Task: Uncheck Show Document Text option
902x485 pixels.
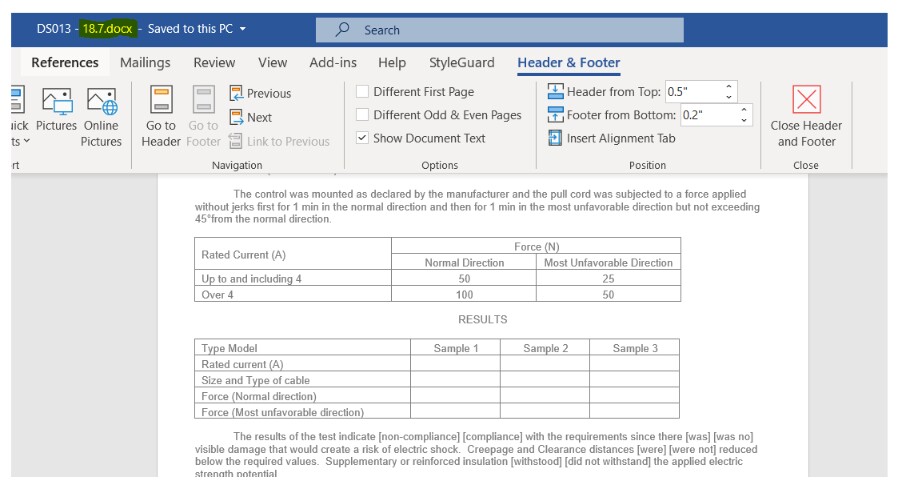Action: tap(363, 138)
